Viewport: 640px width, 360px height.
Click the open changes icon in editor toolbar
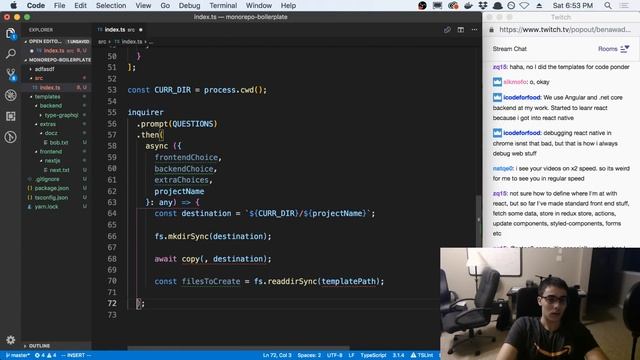pyautogui.click(x=447, y=30)
